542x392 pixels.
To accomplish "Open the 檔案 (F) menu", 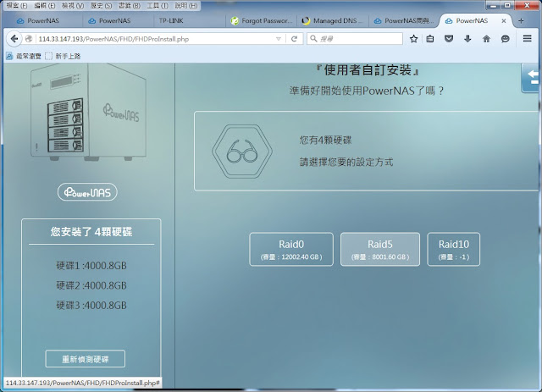I will point(17,6).
